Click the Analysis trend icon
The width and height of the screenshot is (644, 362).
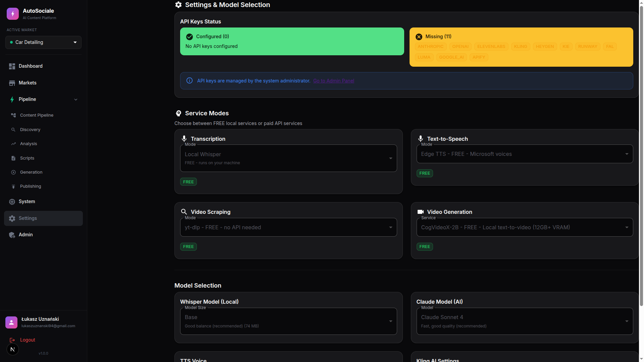13,143
